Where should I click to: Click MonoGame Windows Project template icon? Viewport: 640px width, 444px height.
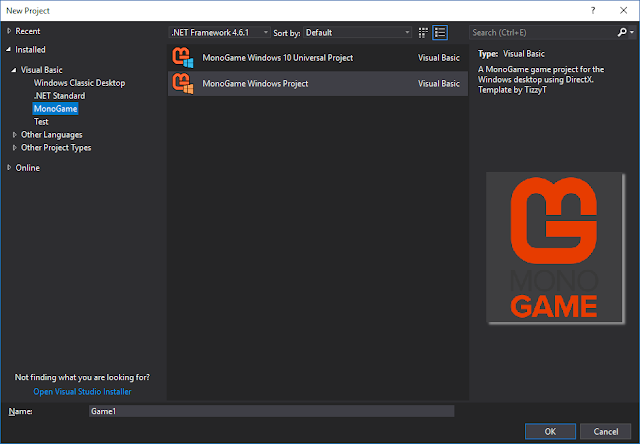pos(182,83)
